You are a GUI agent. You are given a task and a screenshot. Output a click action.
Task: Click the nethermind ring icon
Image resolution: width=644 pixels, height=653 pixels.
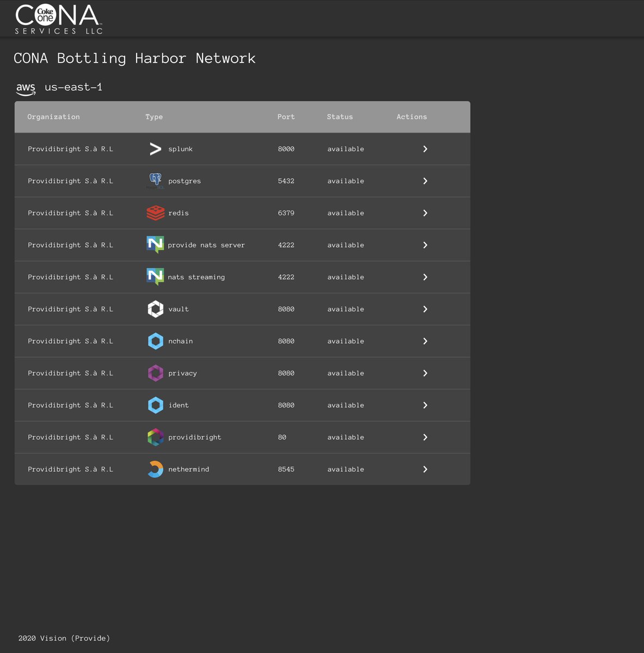coord(155,469)
